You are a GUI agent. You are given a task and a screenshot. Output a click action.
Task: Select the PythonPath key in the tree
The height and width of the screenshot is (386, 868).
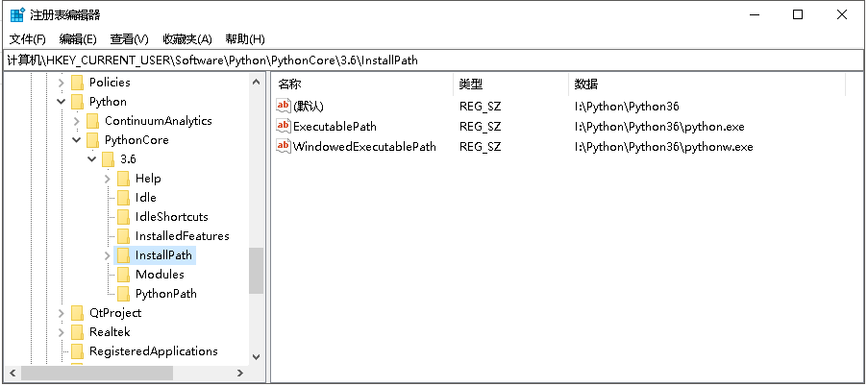[165, 294]
